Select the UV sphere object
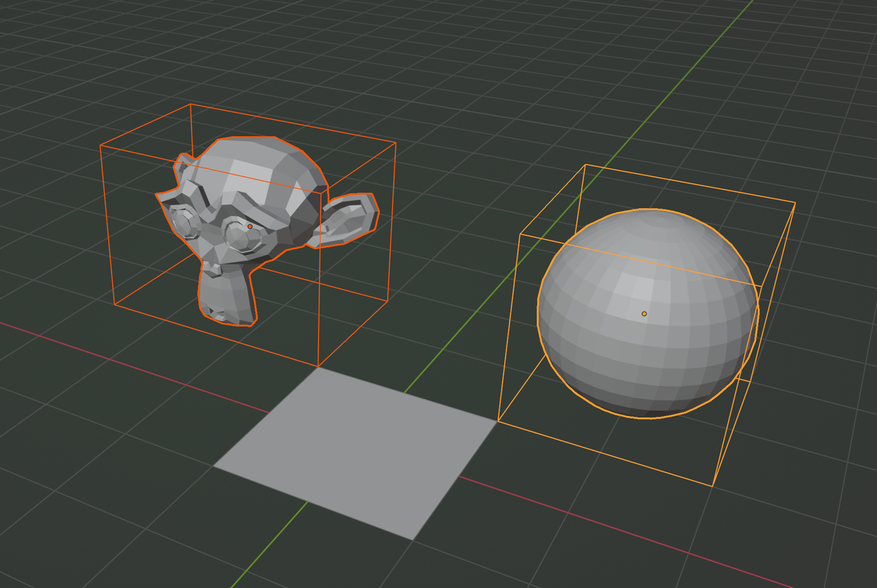877x588 pixels. point(648,313)
